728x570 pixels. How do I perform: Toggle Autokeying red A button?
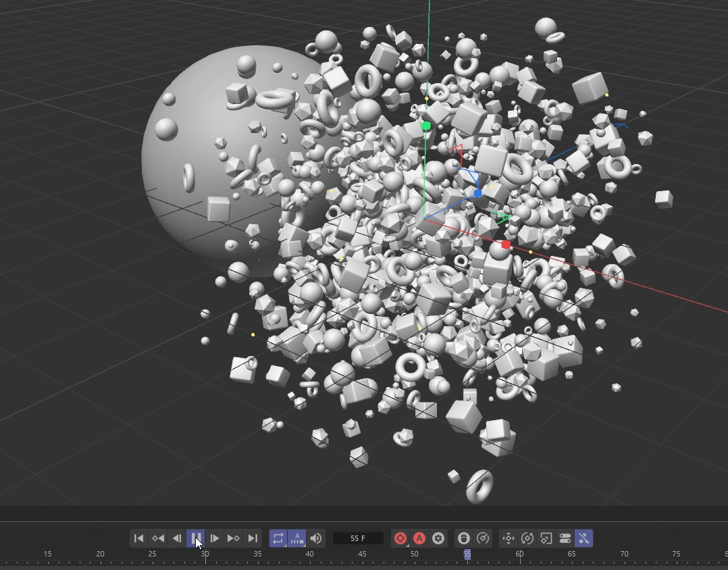[x=419, y=538]
